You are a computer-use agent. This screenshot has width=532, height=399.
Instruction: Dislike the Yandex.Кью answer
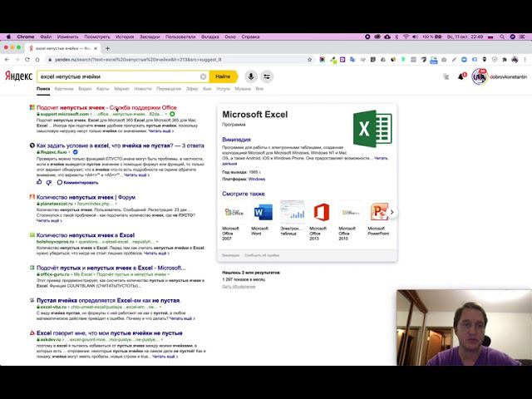tap(49, 183)
